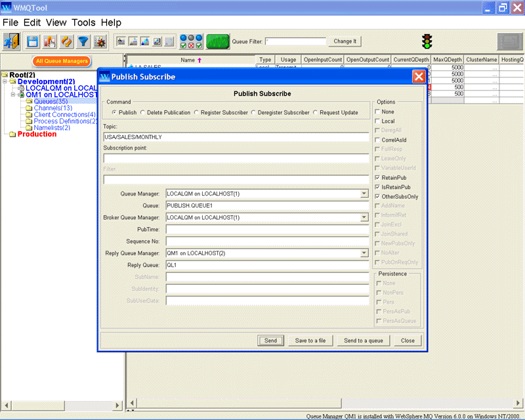Select the Register Subscriber radio button
The height and width of the screenshot is (420, 525).
click(196, 112)
